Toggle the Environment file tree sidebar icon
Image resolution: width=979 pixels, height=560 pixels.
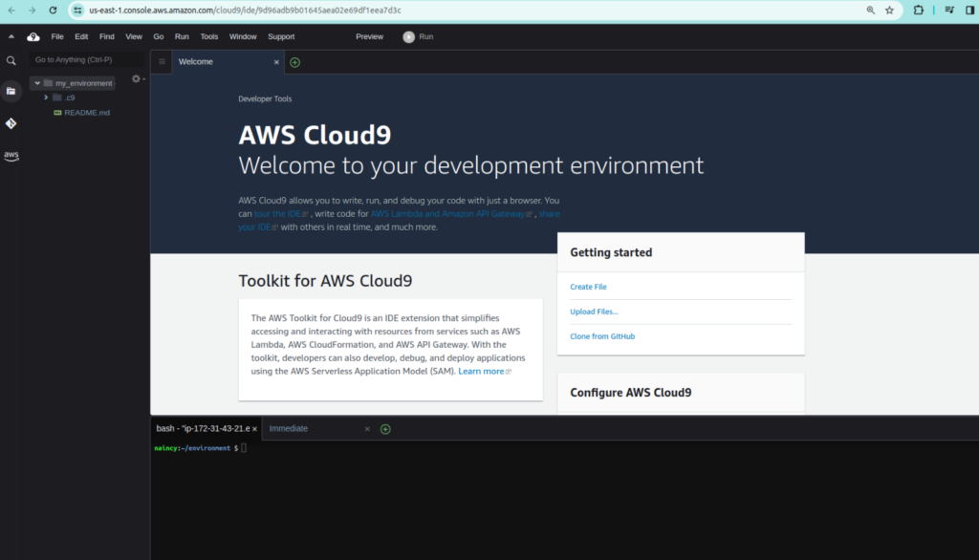pos(11,91)
